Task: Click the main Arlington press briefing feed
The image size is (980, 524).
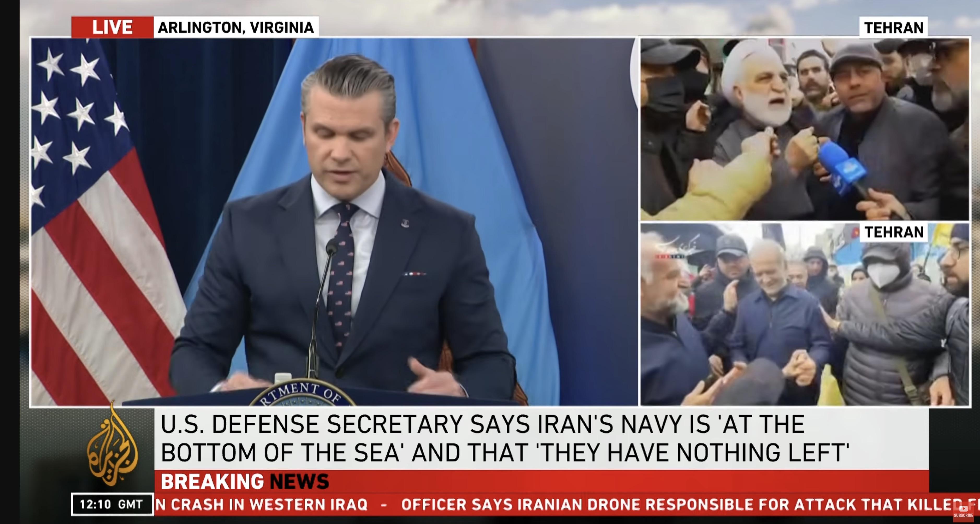Action: pyautogui.click(x=334, y=222)
